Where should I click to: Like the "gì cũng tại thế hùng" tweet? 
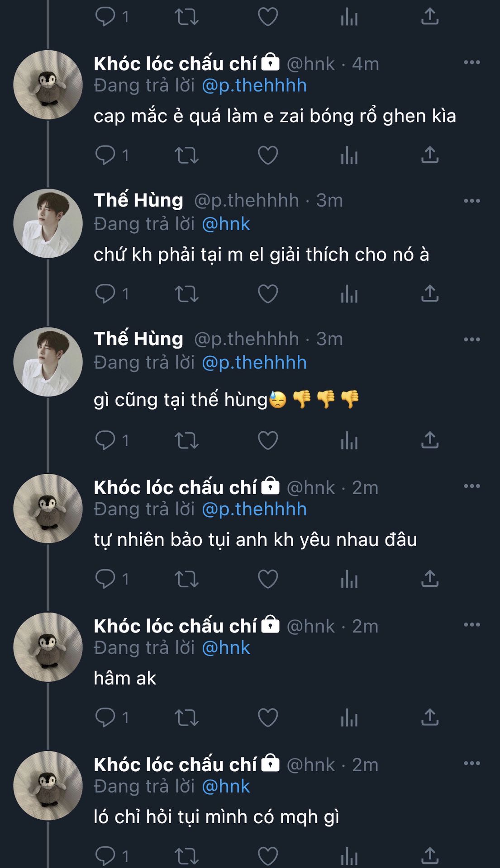(x=267, y=440)
